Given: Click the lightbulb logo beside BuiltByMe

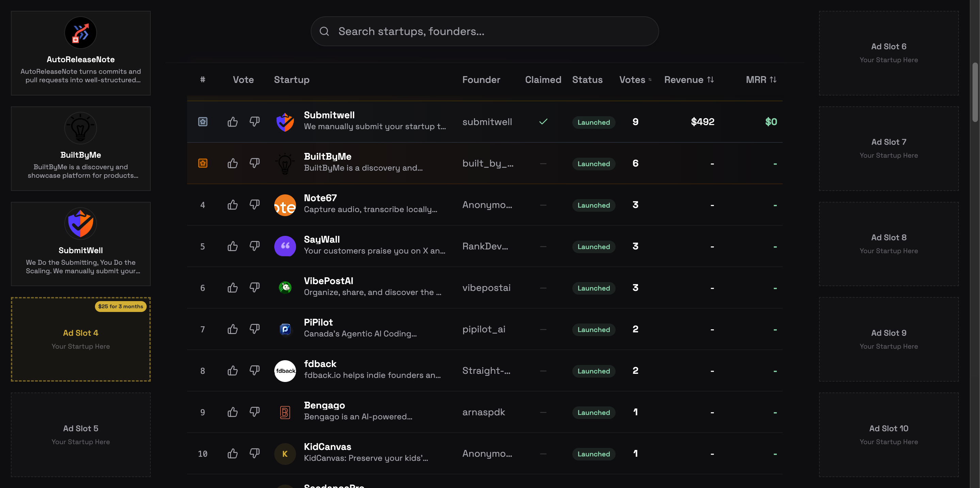Looking at the screenshot, I should (x=284, y=163).
